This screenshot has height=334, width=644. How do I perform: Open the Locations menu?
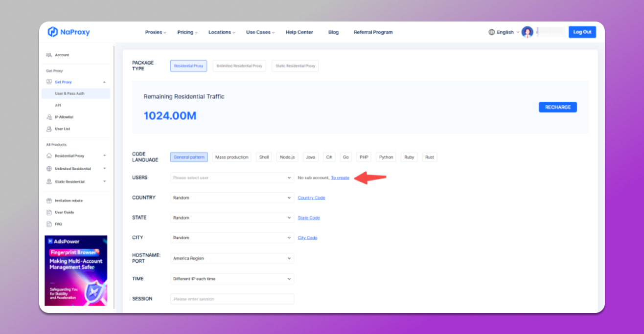(x=222, y=32)
